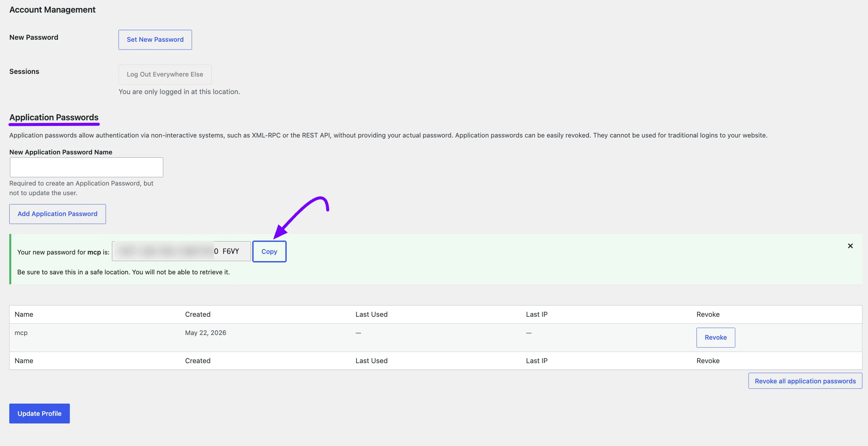Click the bottom footer Created column label
The height and width of the screenshot is (446, 868).
click(197, 361)
